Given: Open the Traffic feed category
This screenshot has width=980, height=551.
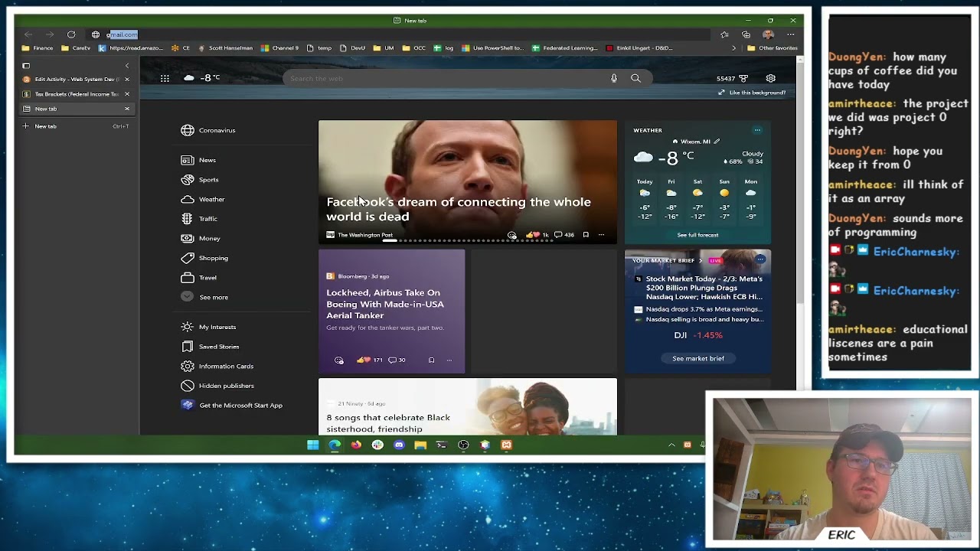Looking at the screenshot, I should (x=199, y=219).
